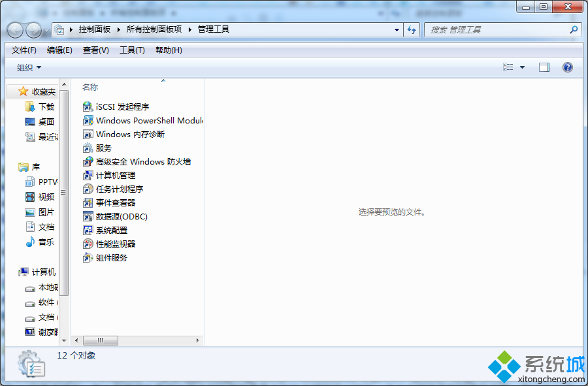Open the 计算机管理 icon
The height and width of the screenshot is (386, 588).
pos(88,176)
